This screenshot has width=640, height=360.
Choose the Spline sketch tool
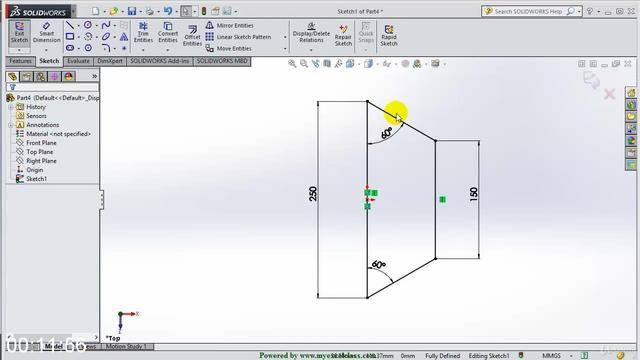[106, 25]
